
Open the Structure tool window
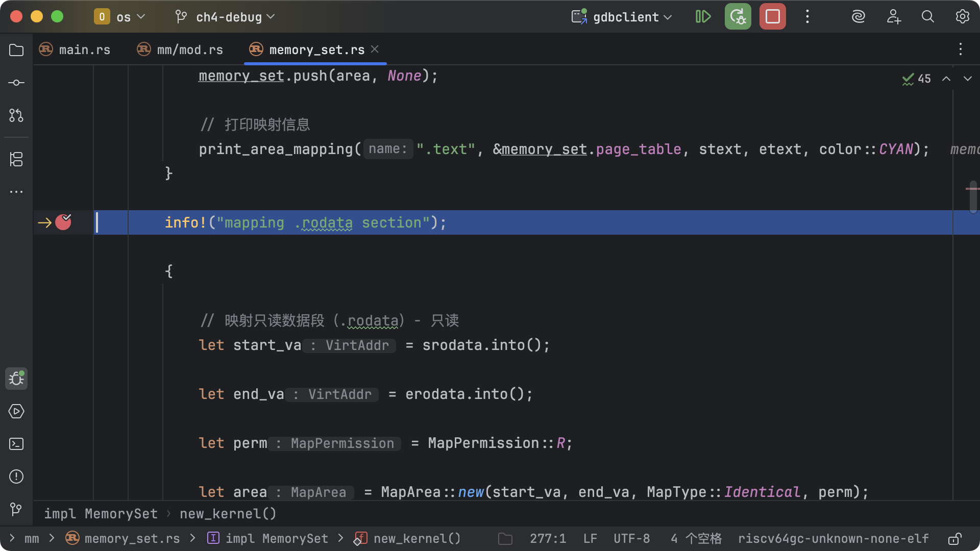(x=16, y=159)
